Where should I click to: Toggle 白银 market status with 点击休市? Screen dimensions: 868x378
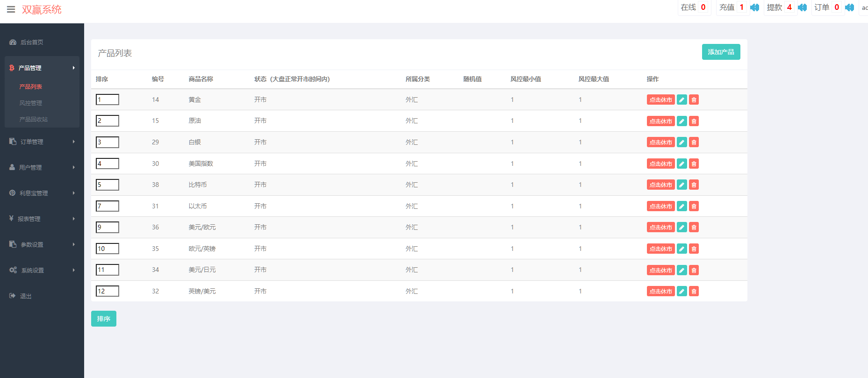660,143
